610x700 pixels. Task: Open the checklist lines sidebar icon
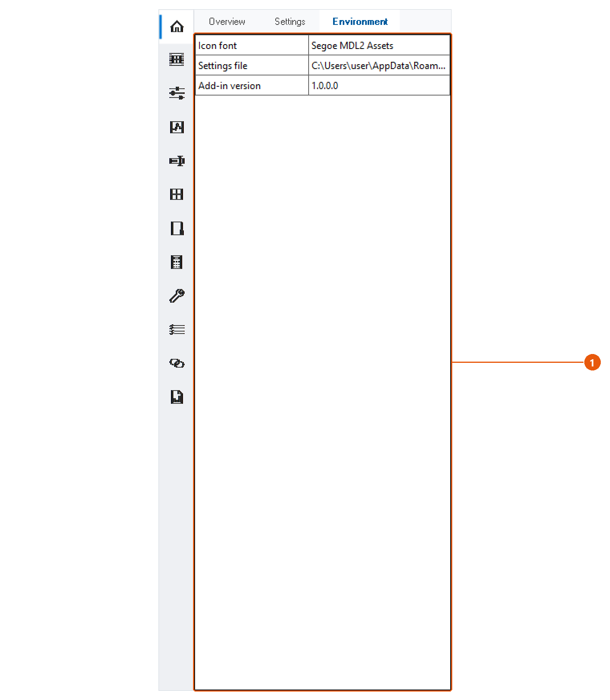177,330
